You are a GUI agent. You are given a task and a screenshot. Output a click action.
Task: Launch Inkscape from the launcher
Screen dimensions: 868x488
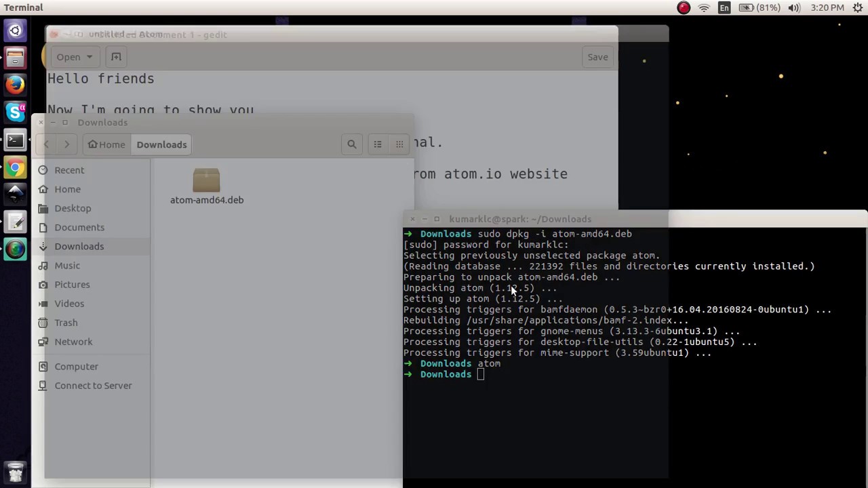click(x=15, y=195)
